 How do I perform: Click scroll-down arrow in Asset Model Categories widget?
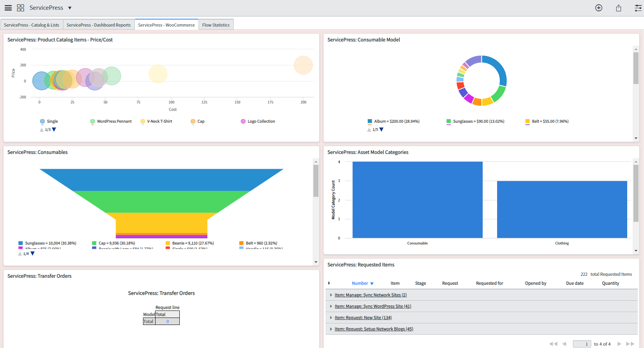pyautogui.click(x=636, y=251)
